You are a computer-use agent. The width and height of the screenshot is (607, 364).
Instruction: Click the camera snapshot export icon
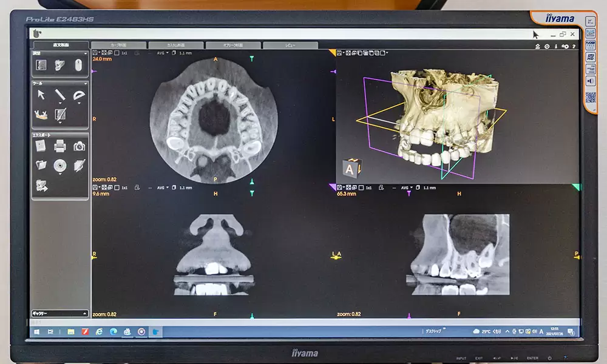79,146
